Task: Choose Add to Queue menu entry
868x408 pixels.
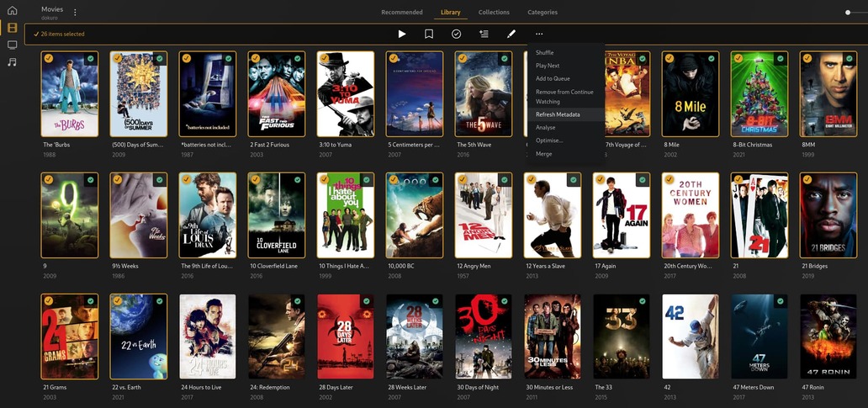Action: click(x=566, y=78)
